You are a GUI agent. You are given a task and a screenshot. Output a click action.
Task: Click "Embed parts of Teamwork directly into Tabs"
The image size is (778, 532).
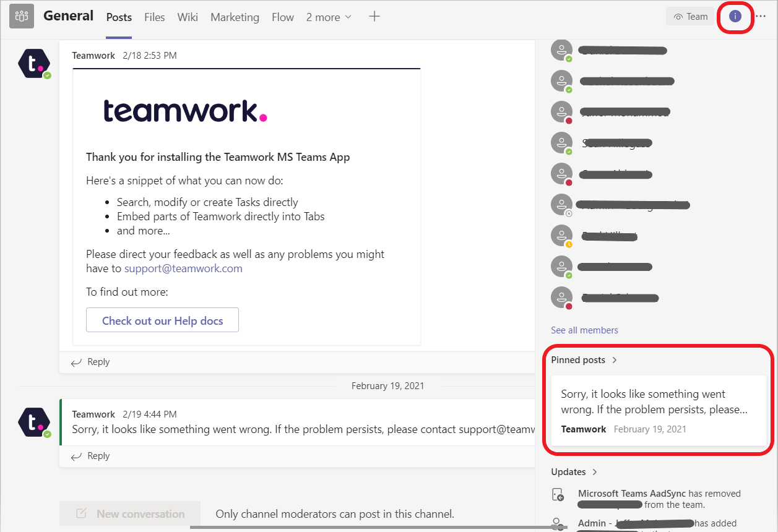tap(221, 217)
